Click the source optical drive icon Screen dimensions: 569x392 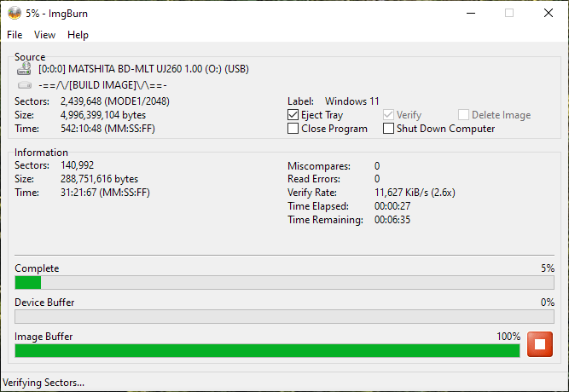click(x=24, y=69)
